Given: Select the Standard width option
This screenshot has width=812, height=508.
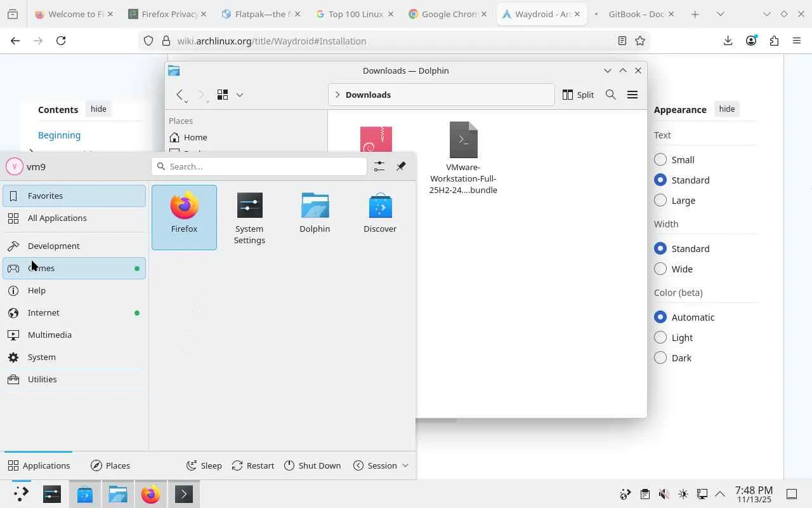Looking at the screenshot, I should click(x=660, y=249).
